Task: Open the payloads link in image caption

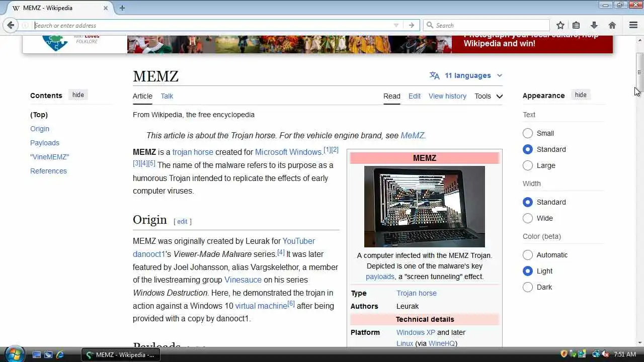Action: [380, 277]
